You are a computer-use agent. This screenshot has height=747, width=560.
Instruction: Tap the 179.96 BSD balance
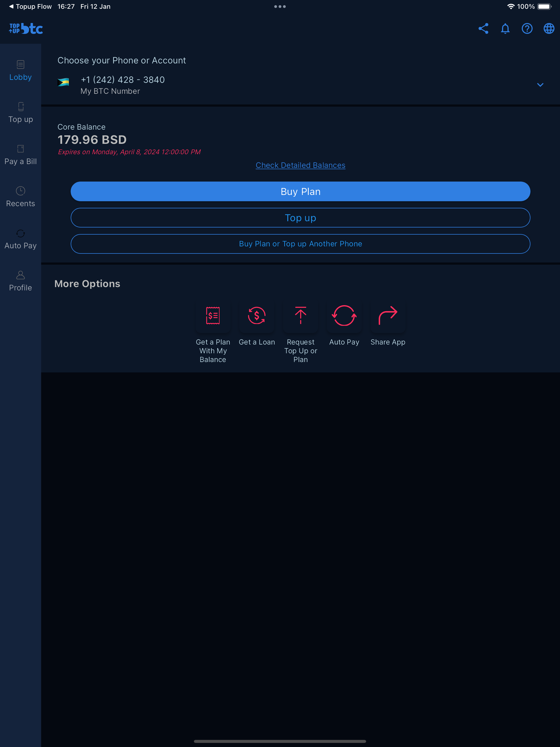click(x=92, y=139)
